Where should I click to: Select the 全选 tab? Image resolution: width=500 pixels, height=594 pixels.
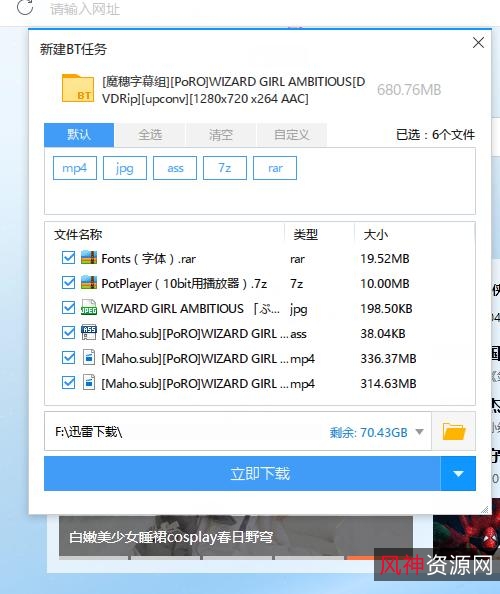150,134
